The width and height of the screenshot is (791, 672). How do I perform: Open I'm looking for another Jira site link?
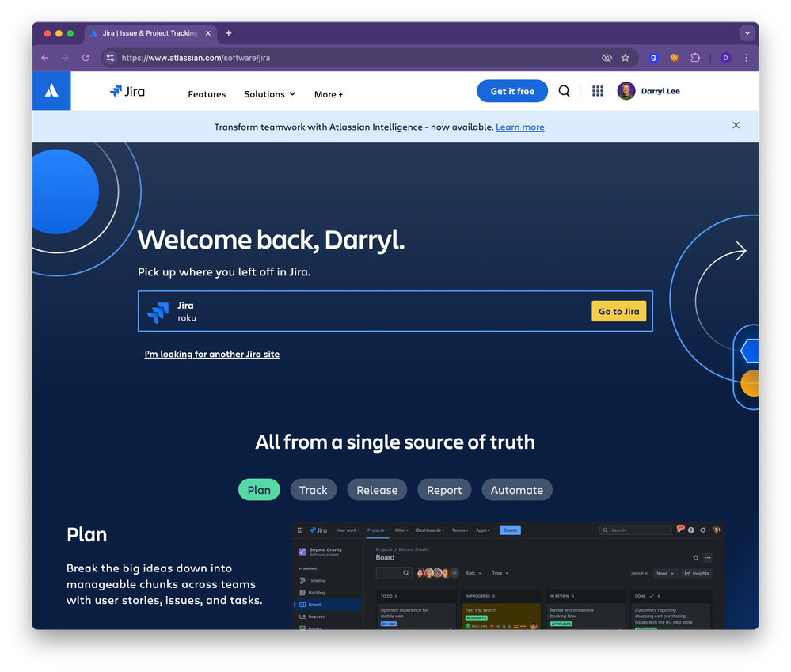pos(212,355)
